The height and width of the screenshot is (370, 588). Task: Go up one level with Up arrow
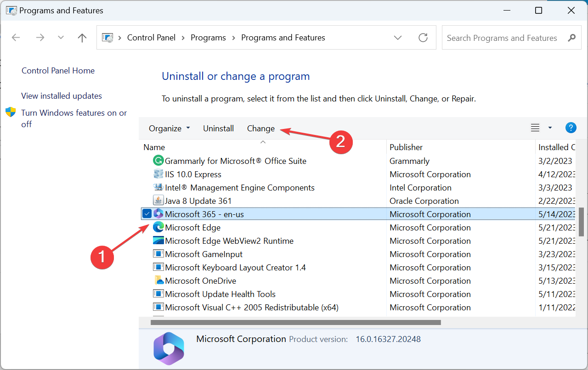coord(82,38)
